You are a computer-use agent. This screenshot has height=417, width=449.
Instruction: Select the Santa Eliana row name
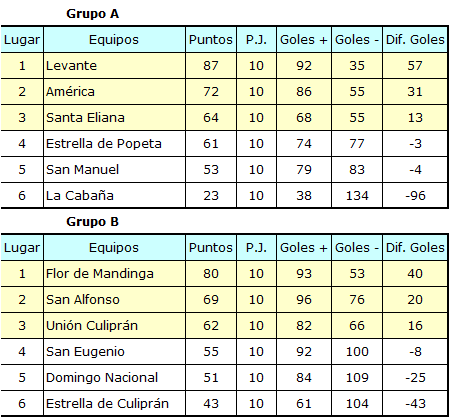114,118
